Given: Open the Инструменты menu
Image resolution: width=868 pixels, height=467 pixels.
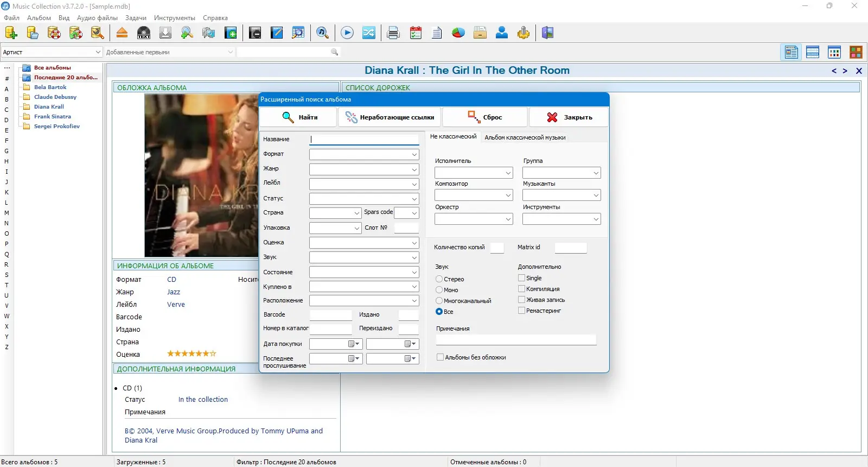Looking at the screenshot, I should pyautogui.click(x=175, y=18).
